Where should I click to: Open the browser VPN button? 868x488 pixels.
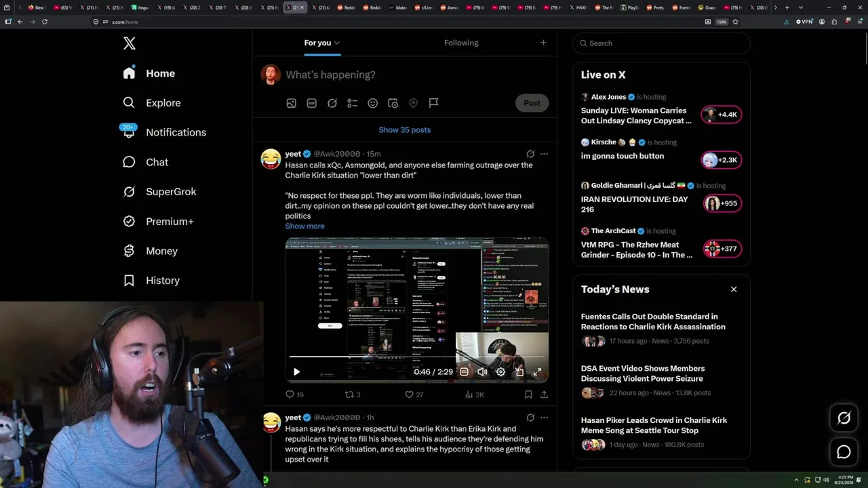804,22
